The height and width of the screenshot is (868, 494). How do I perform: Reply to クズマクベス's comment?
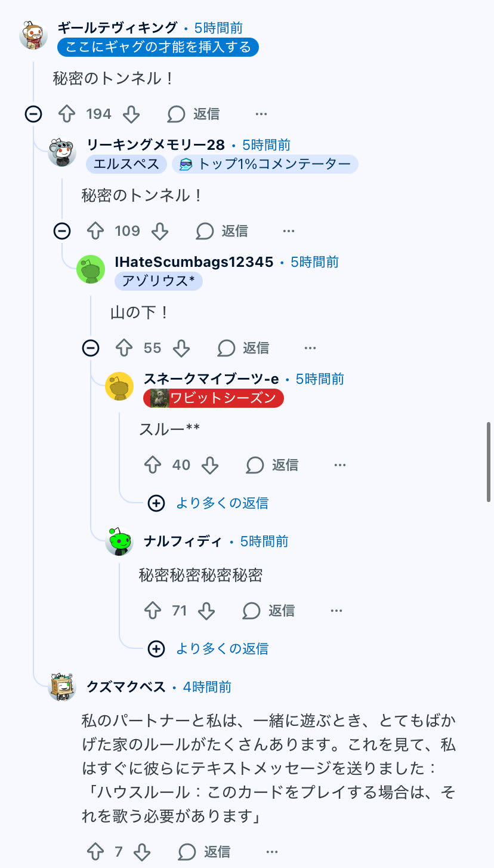(x=205, y=852)
